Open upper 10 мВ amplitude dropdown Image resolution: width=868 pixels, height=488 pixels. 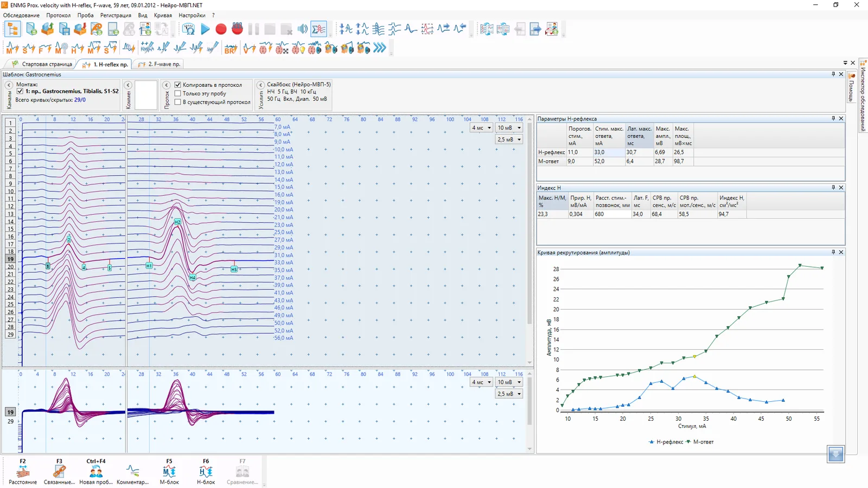coord(509,128)
